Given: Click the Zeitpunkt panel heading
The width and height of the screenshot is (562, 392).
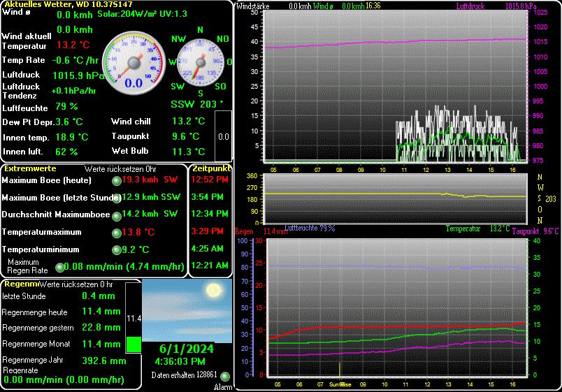Looking at the screenshot, I should 211,169.
